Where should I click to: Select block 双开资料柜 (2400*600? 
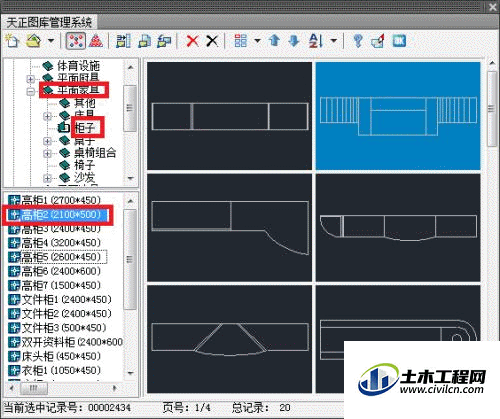pos(72,342)
